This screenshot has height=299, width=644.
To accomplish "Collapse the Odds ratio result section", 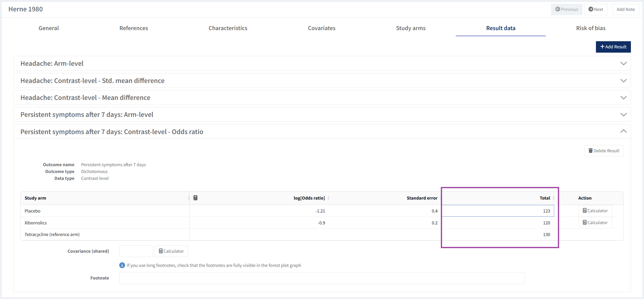I will (623, 131).
